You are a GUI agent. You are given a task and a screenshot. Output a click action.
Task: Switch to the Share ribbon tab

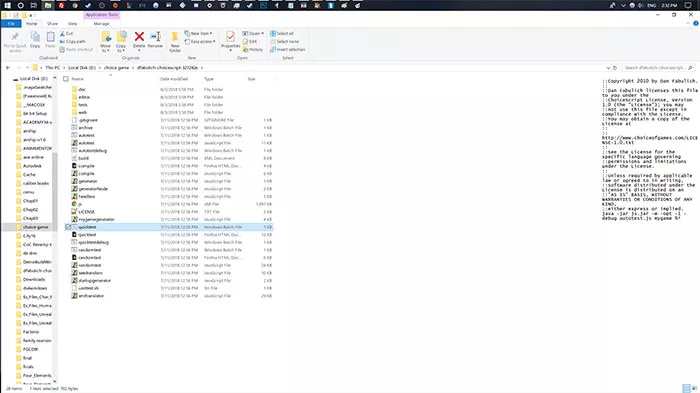(x=52, y=24)
